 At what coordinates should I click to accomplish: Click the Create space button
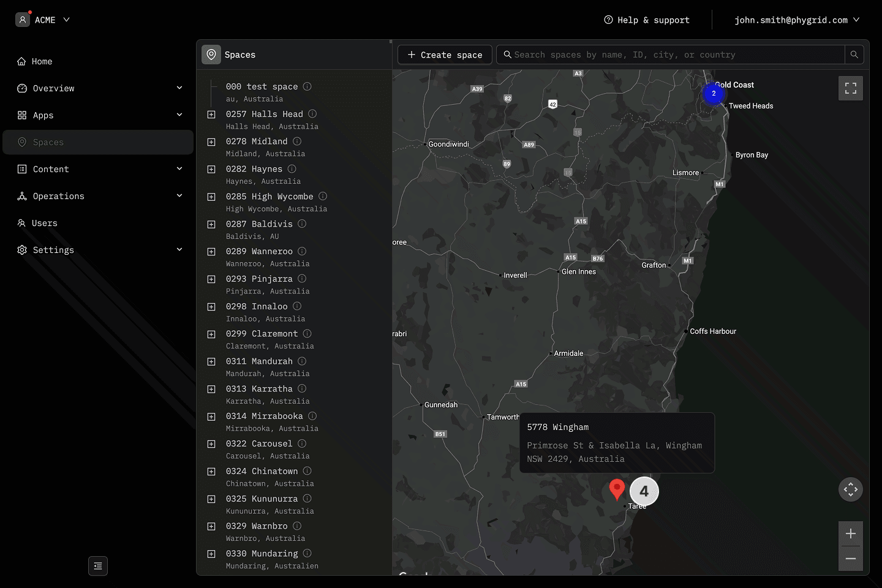[x=445, y=55]
